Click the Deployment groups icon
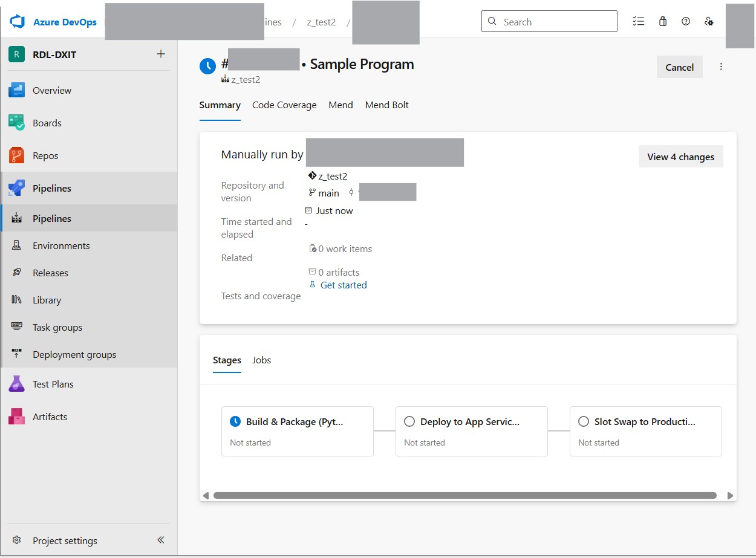The image size is (756, 558). [x=17, y=354]
